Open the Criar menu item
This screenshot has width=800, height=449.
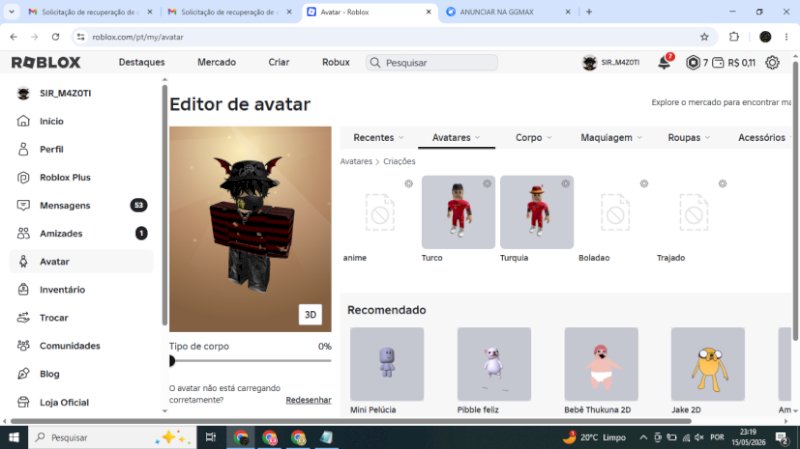coord(279,62)
